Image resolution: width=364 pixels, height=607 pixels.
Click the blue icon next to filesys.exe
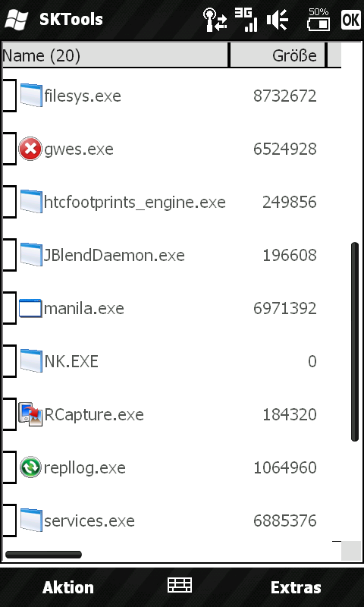[31, 96]
